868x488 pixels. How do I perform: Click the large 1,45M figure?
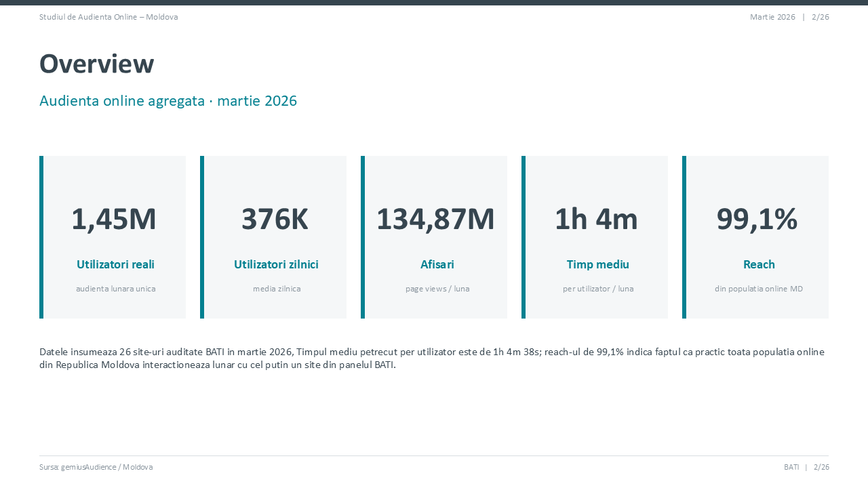(114, 219)
